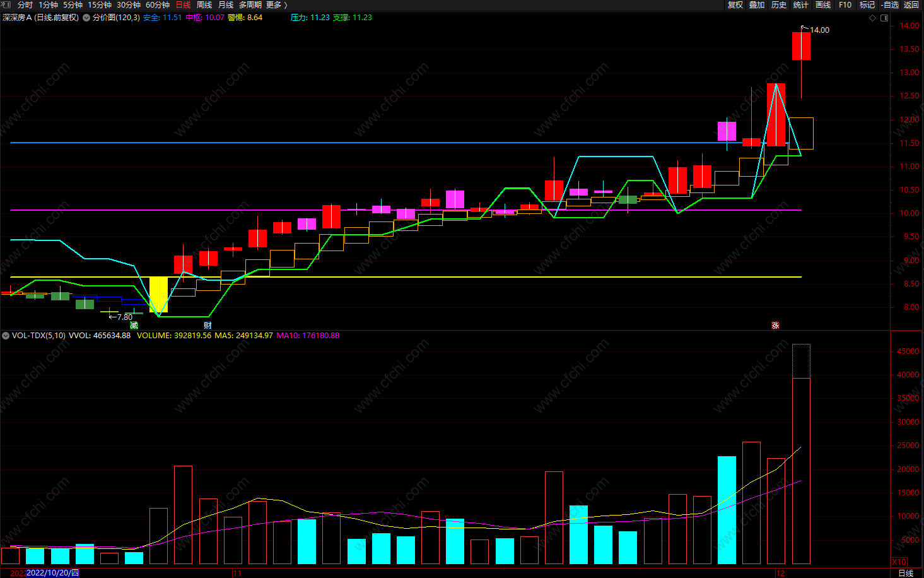The image size is (924, 578).
Task: Select the 5分钟 period
Action: (73, 4)
